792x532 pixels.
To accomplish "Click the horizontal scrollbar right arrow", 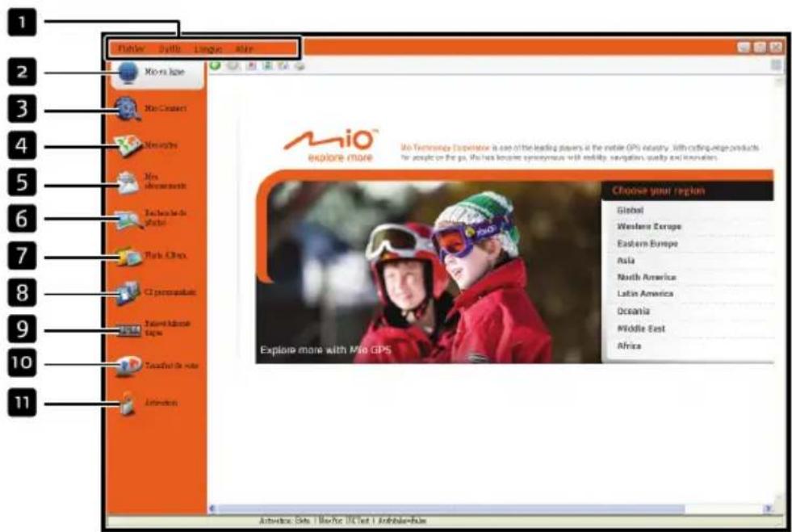I will tap(769, 509).
